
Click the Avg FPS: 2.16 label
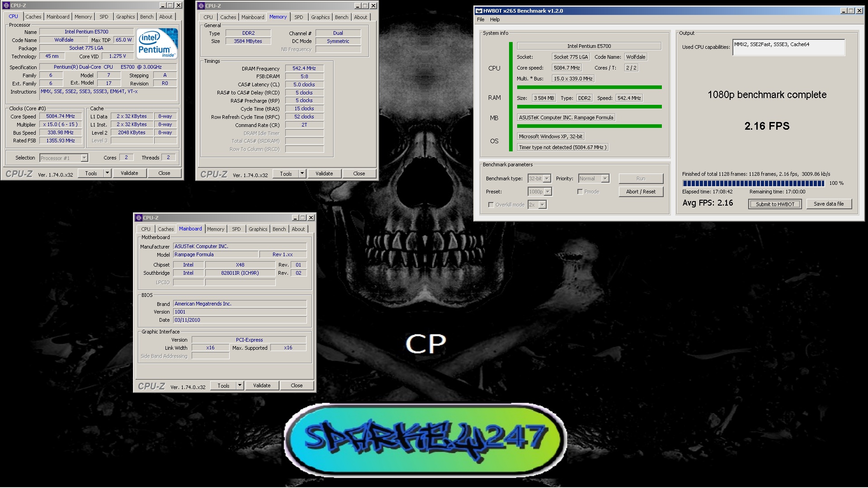click(708, 203)
